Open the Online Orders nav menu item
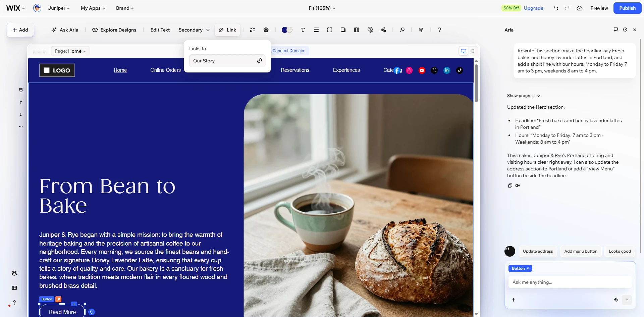This screenshot has height=317, width=644. 165,70
